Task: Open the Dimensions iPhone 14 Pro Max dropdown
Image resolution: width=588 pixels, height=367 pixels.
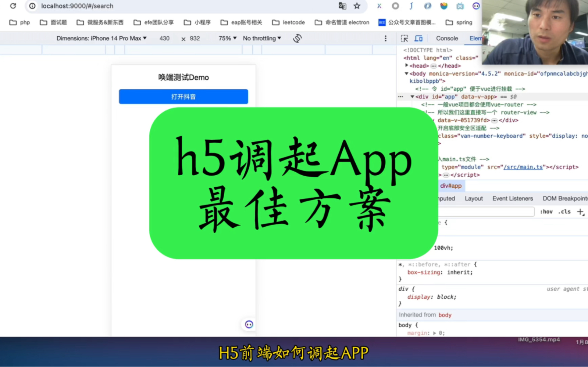Action: point(101,38)
